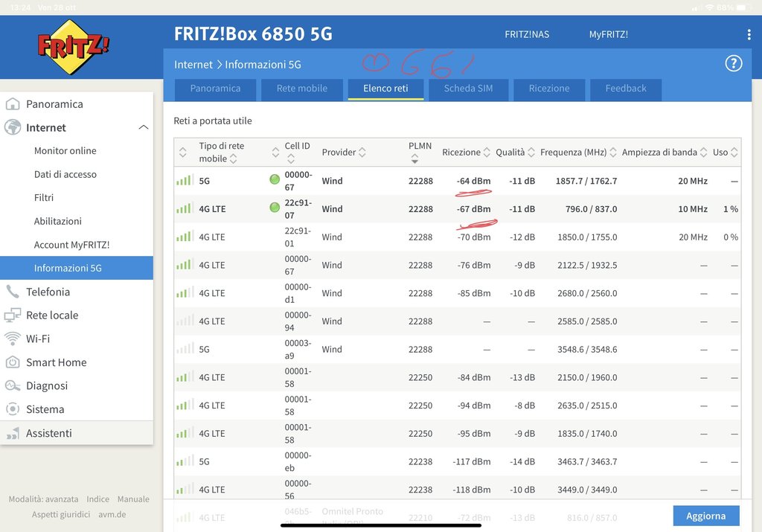Collapse the Internet menu section chevron
The image size is (762, 532).
click(143, 128)
